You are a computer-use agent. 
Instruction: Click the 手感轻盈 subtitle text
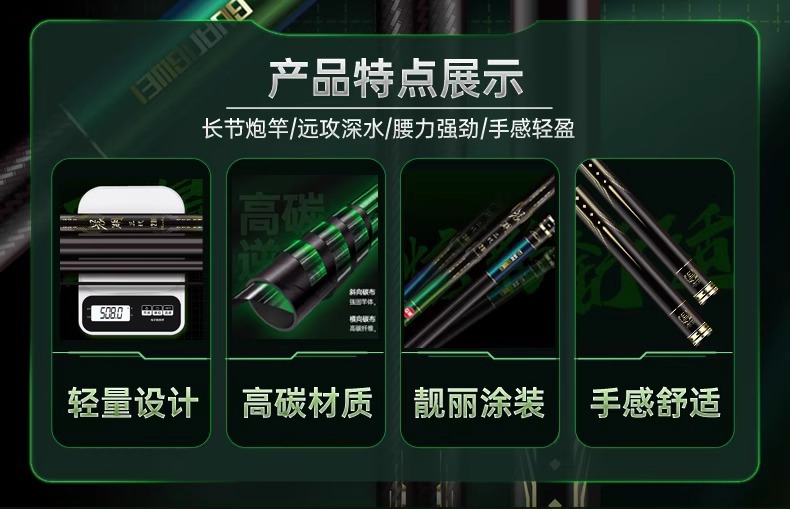[532, 129]
